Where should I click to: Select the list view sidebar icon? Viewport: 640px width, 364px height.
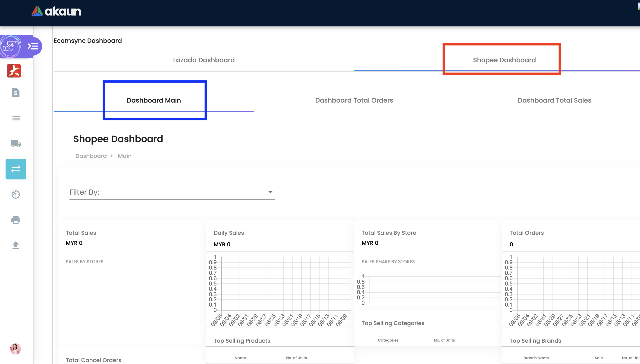coord(16,118)
